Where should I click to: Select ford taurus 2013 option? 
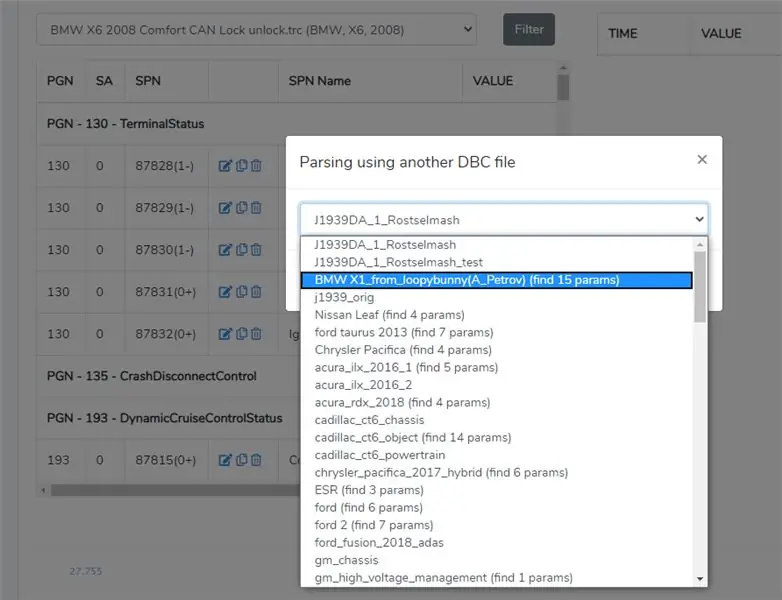coord(496,332)
